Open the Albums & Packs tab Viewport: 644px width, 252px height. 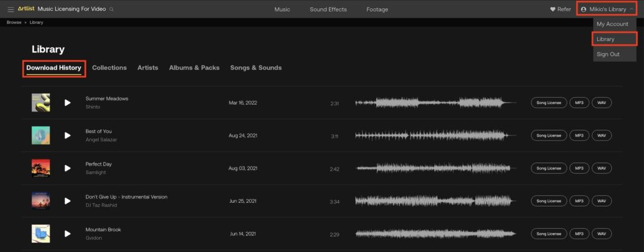[x=194, y=67]
